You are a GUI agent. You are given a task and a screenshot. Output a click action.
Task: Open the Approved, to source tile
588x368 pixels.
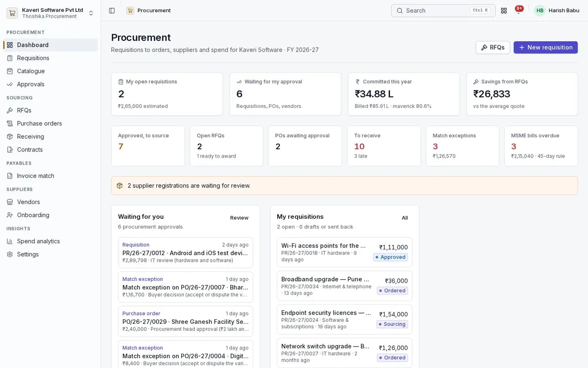pyautogui.click(x=148, y=146)
